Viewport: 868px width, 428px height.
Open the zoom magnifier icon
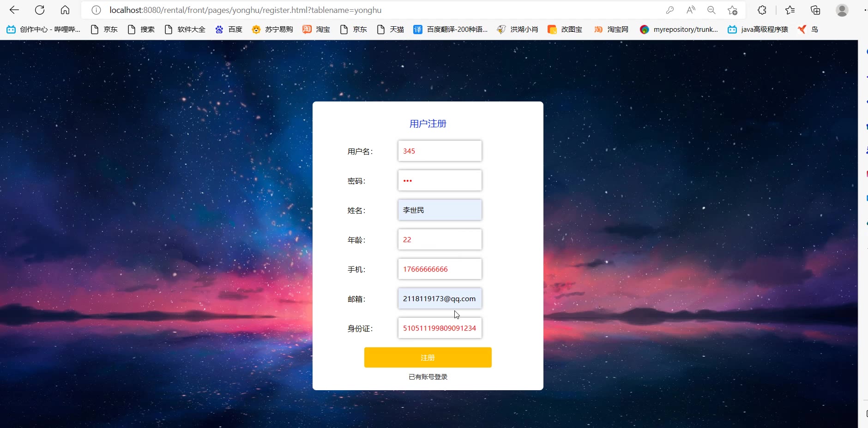(711, 10)
